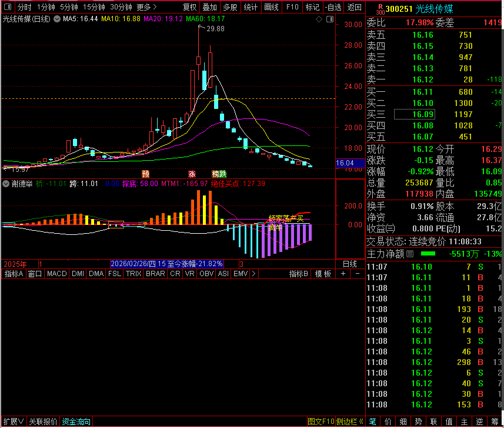Image resolution: width=504 pixels, height=428 pixels.
Task: Click the 返回 button
Action: [x=354, y=7]
